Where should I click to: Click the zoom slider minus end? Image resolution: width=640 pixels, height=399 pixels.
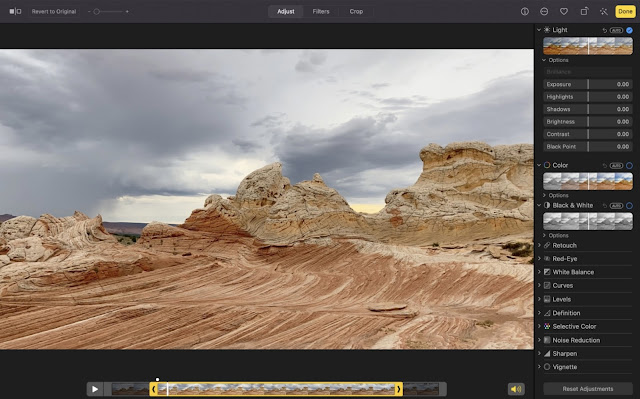coord(89,12)
